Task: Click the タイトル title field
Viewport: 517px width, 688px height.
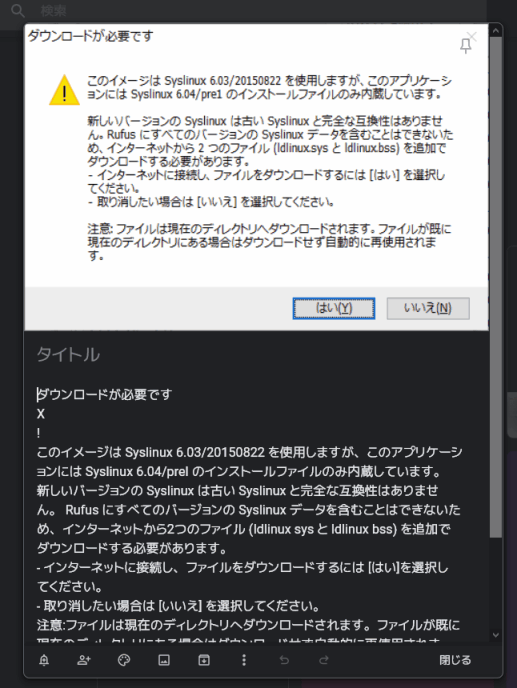Action: 68,355
